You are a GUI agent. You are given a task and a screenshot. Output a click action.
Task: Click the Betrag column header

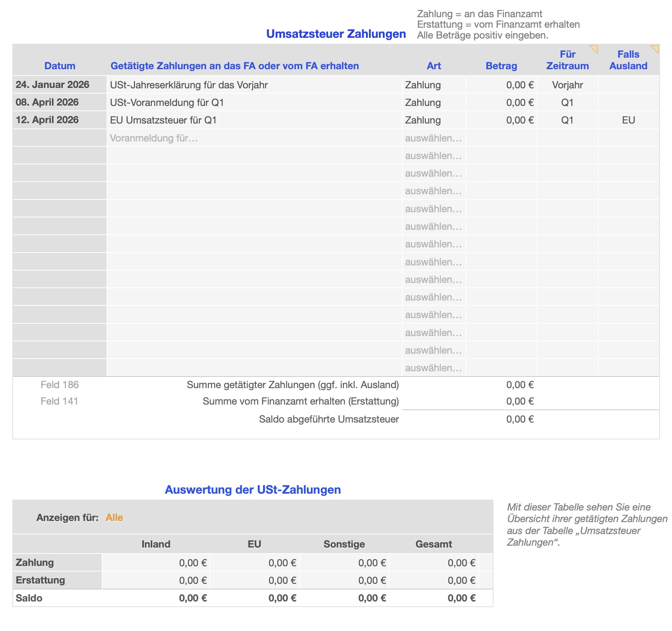[x=501, y=66]
